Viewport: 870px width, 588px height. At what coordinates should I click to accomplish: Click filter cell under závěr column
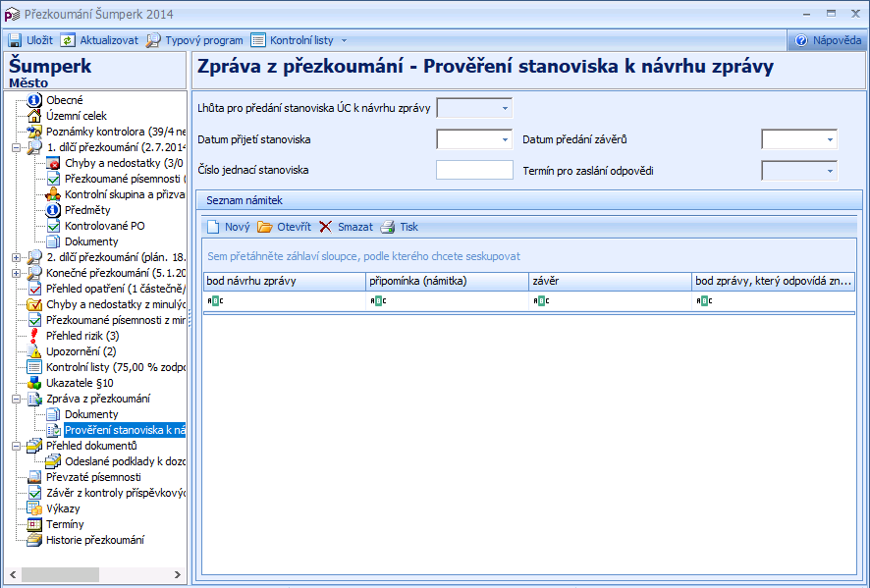coord(611,301)
